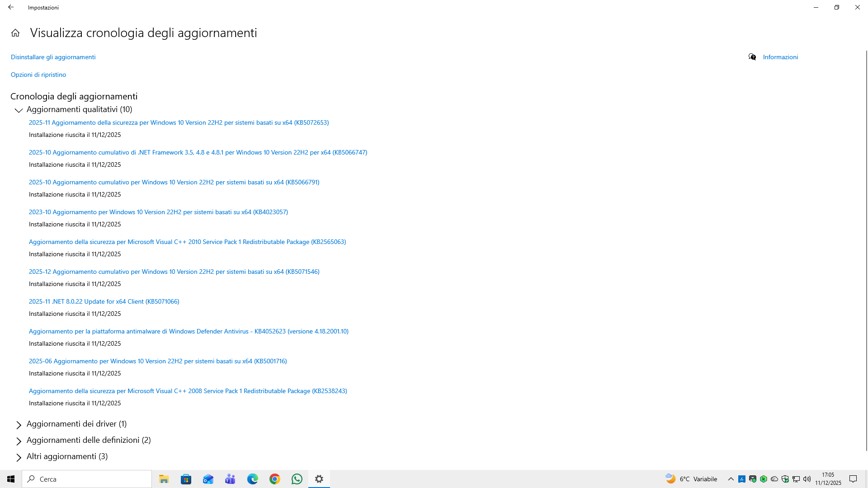Open 2025-12 cumulative update KB5071546
868x488 pixels.
click(174, 272)
